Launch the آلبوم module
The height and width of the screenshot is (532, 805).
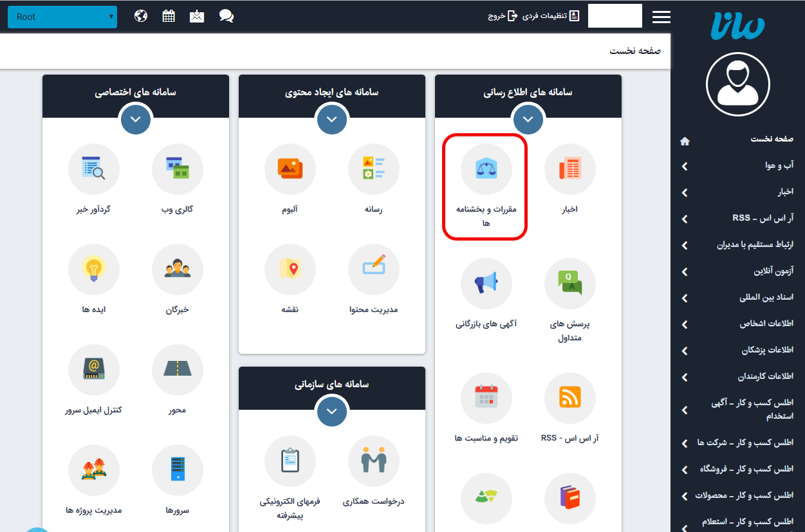(290, 169)
